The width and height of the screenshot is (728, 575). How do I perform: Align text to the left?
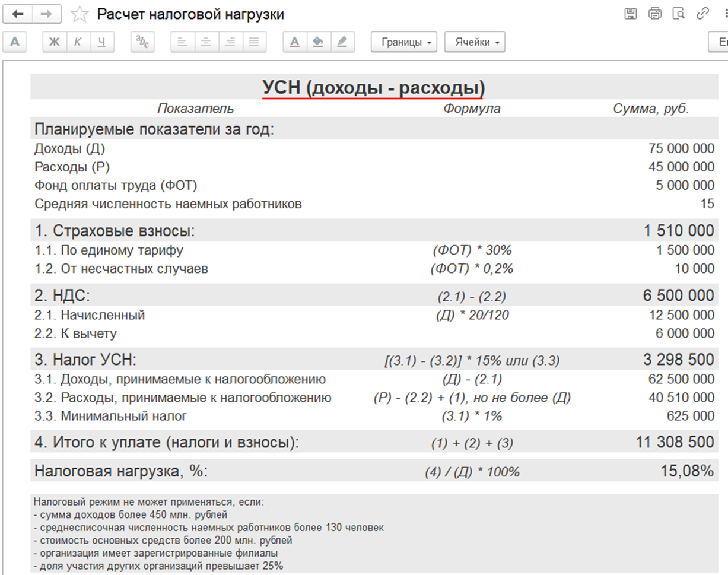click(x=183, y=42)
